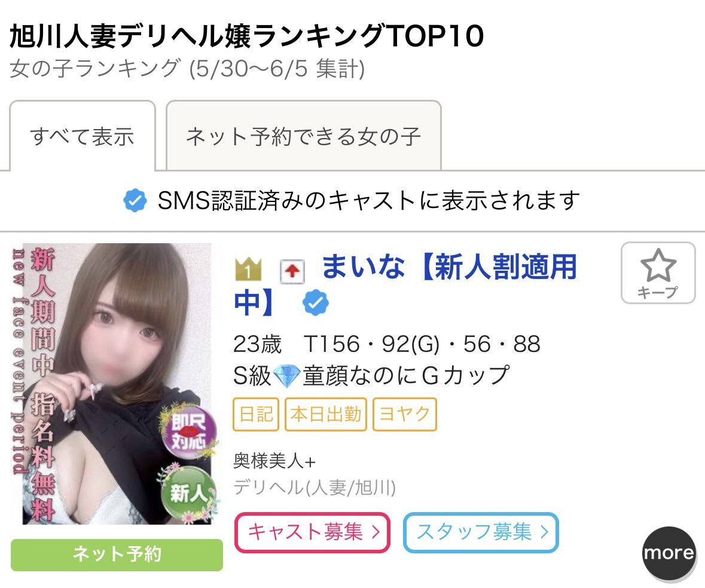The width and height of the screenshot is (705, 588).
Task: Click the gold crown rank 1 icon
Action: click(248, 269)
